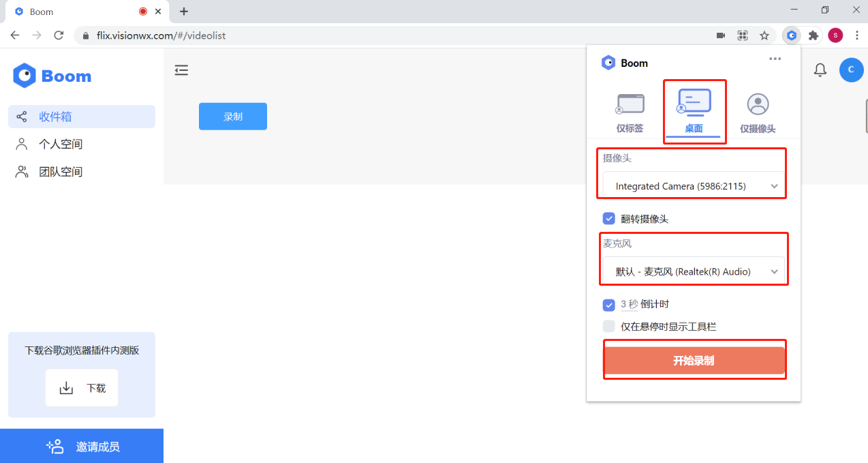
Task: Go forward to next page
Action: point(37,35)
